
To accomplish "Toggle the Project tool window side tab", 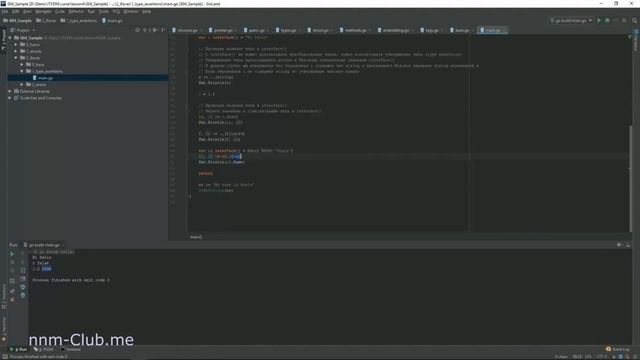I will click(4, 40).
